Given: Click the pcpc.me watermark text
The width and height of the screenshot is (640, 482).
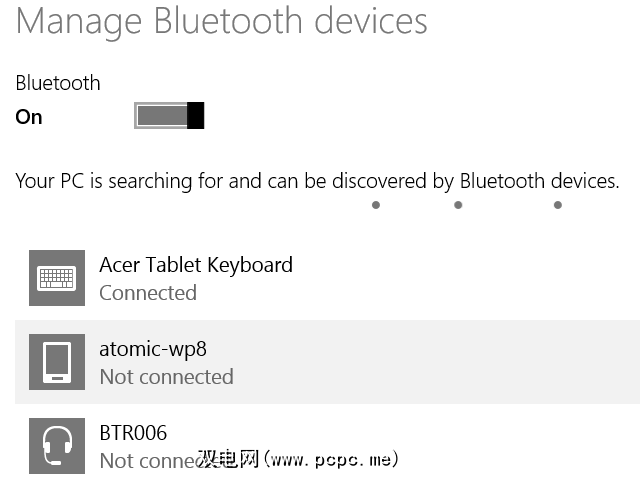Looking at the screenshot, I should (x=300, y=460).
